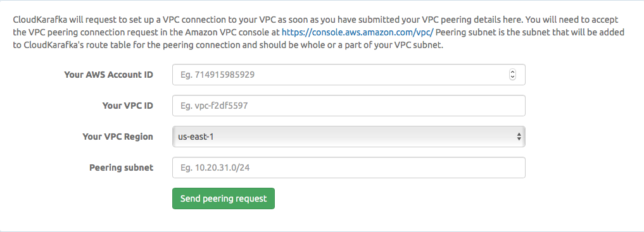The image size is (644, 232).
Task: Click the AWS Account ID input field
Action: [x=349, y=75]
